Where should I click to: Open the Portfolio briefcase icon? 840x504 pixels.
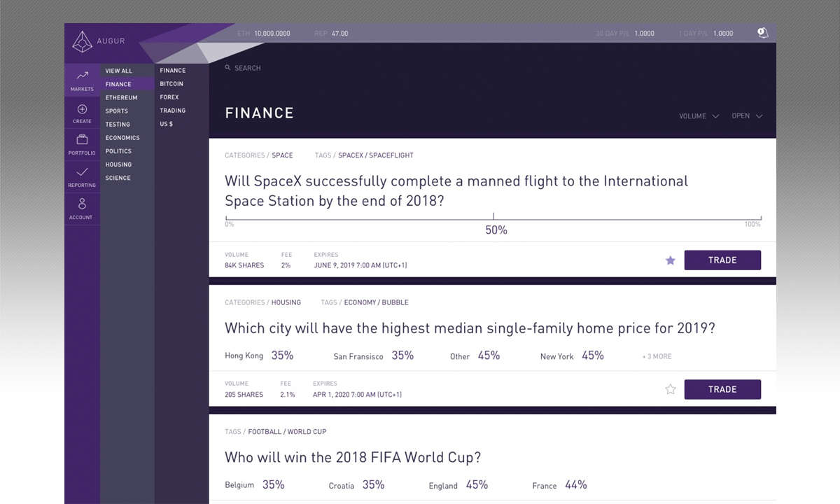point(82,139)
